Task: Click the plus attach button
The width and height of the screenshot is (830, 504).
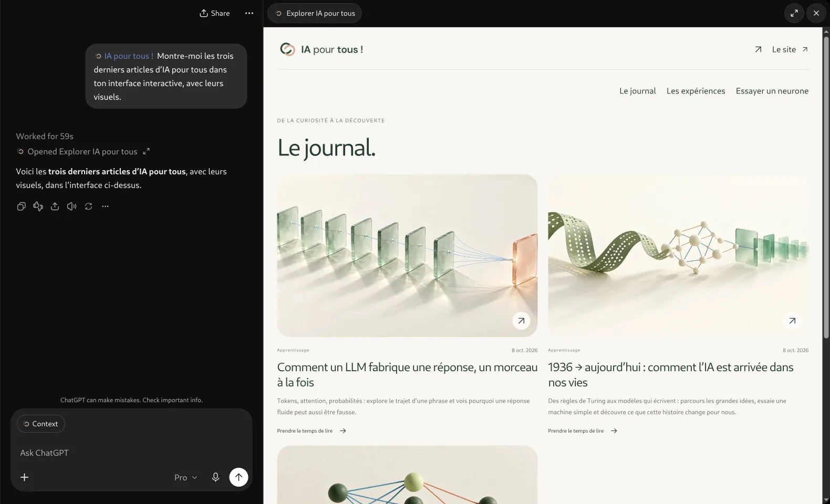Action: (24, 477)
